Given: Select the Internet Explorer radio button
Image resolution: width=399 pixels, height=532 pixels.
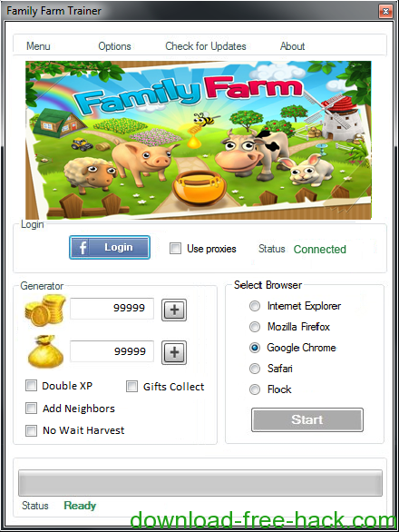Looking at the screenshot, I should coord(255,306).
